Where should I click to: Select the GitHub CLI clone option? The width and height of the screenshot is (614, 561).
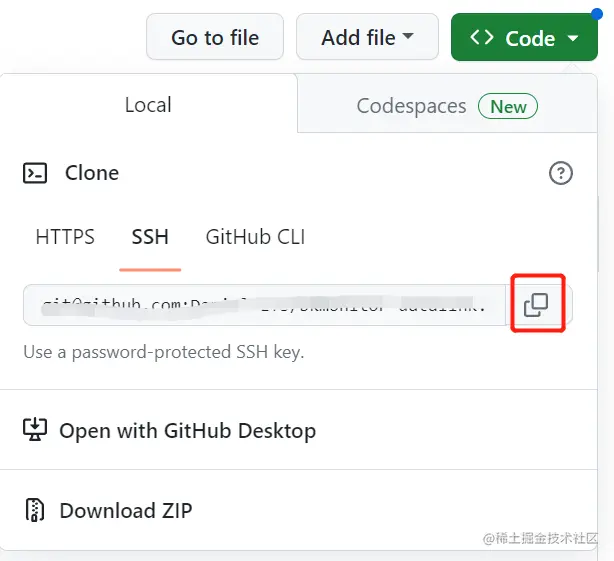(255, 237)
